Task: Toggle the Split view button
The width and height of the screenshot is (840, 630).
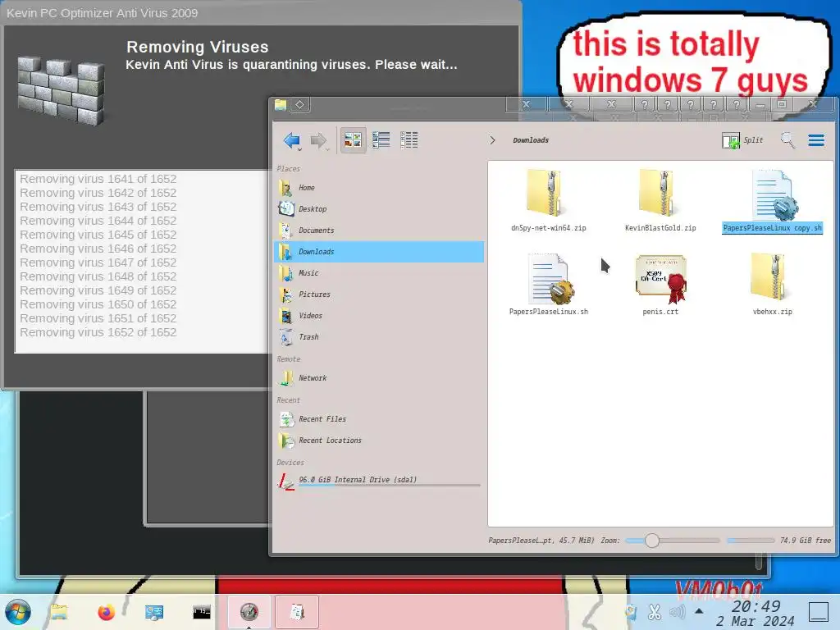Action: (742, 140)
